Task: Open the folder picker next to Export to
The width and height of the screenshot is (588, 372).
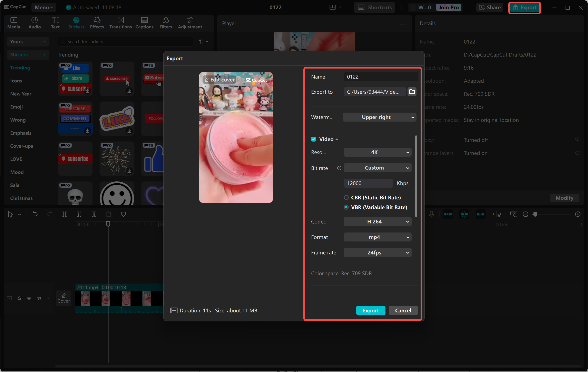Action: [412, 92]
